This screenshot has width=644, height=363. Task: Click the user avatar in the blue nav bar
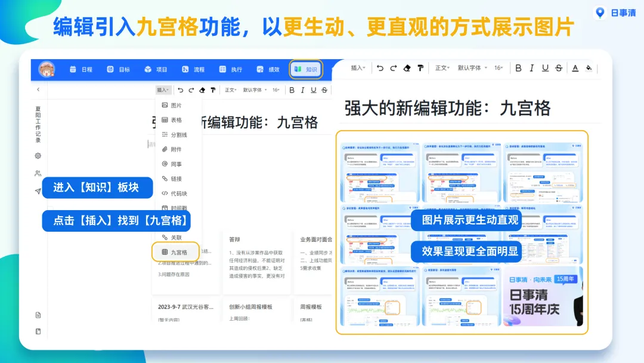pos(47,69)
